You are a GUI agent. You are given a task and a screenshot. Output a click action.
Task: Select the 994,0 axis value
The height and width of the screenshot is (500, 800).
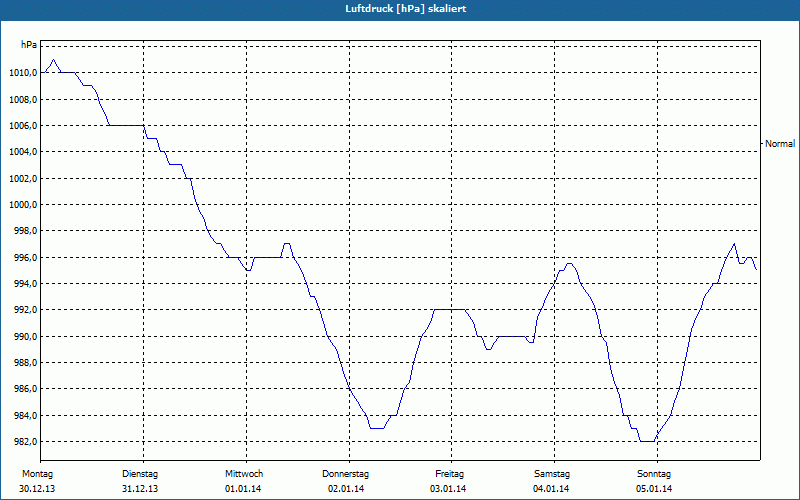(x=25, y=284)
